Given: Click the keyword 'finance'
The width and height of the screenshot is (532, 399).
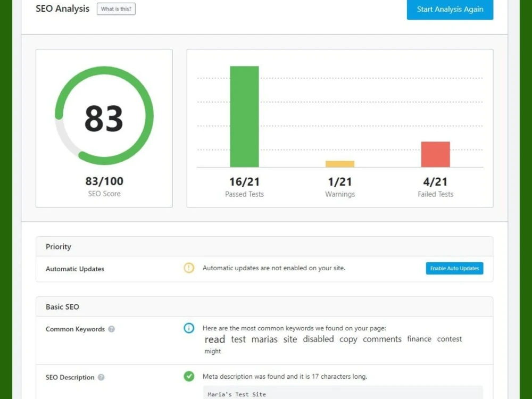Looking at the screenshot, I should 419,339.
